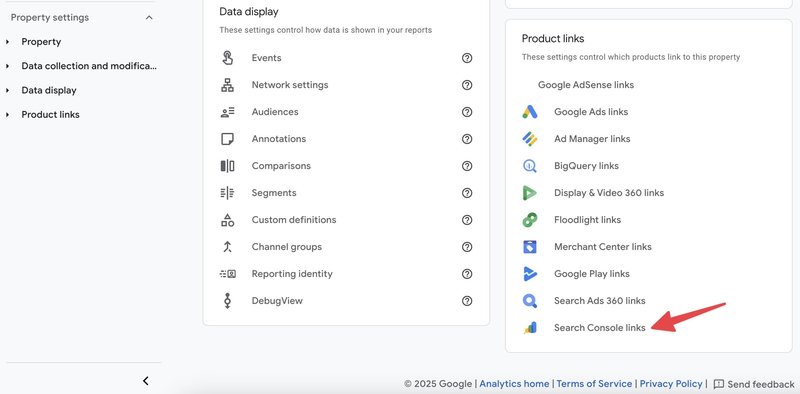Open the Audiences settings
Viewport: 800px width, 394px height.
coord(275,112)
